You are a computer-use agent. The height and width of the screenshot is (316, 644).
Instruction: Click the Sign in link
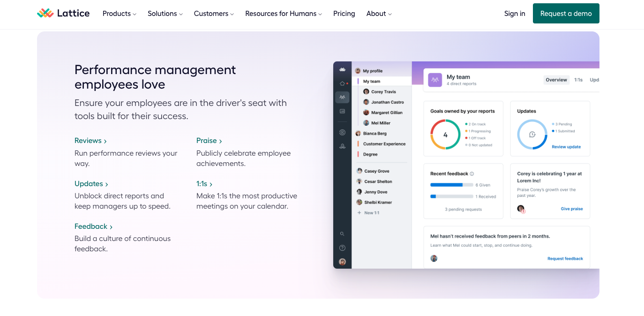click(x=515, y=14)
